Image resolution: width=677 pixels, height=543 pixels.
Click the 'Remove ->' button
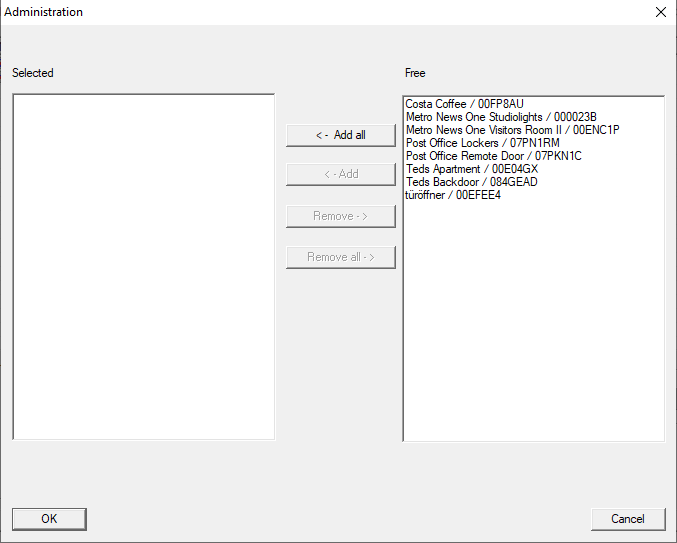[x=340, y=216]
